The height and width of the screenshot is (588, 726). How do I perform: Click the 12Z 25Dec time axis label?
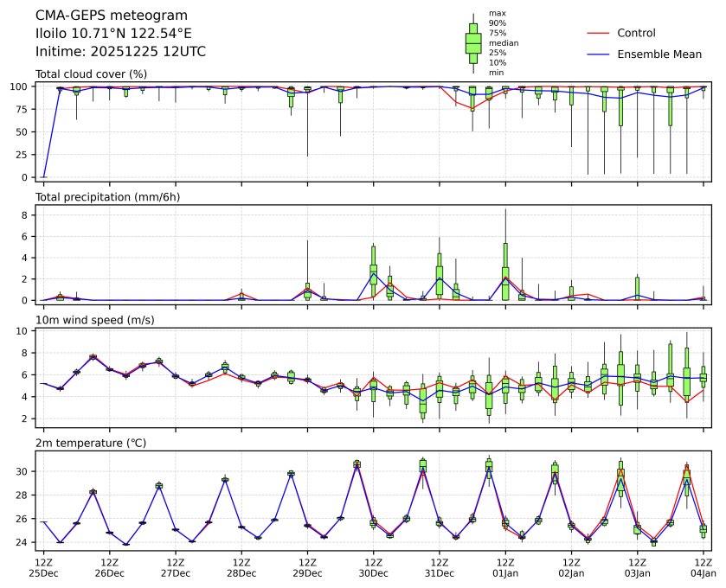tap(43, 566)
